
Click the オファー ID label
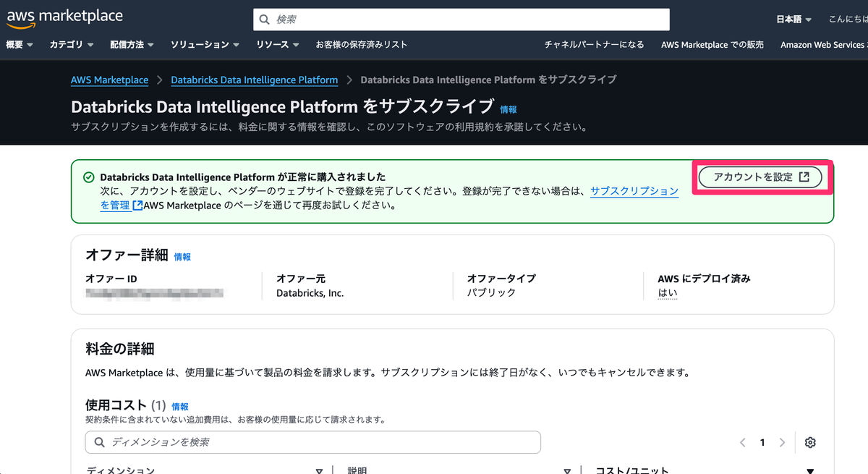[111, 279]
